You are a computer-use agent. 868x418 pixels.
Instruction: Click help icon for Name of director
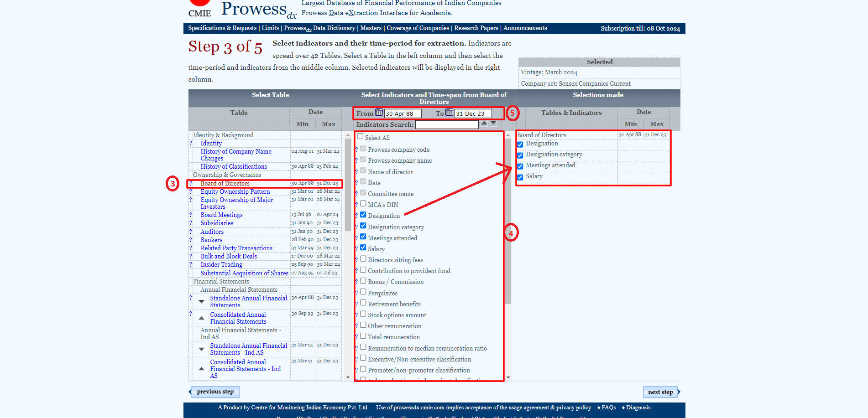point(356,172)
